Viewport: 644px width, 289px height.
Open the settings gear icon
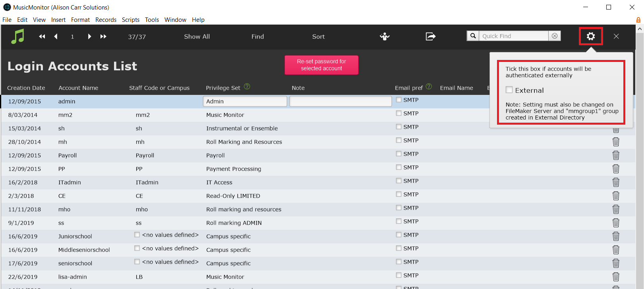point(591,36)
